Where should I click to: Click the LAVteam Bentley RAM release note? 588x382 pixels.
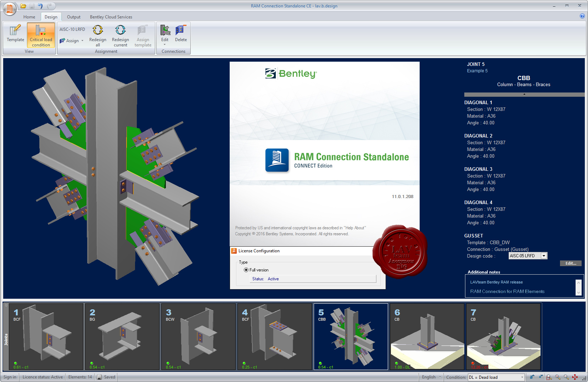[496, 282]
